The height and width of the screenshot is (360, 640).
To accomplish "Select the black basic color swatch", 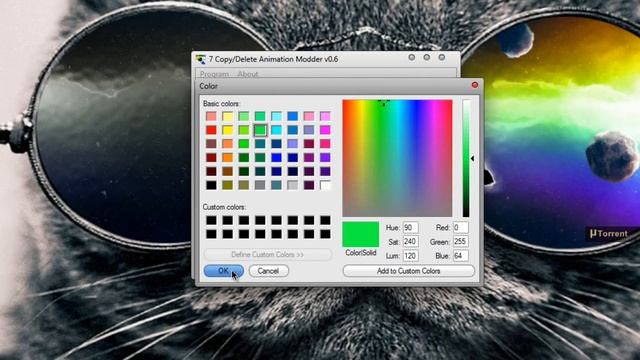I will pos(211,185).
